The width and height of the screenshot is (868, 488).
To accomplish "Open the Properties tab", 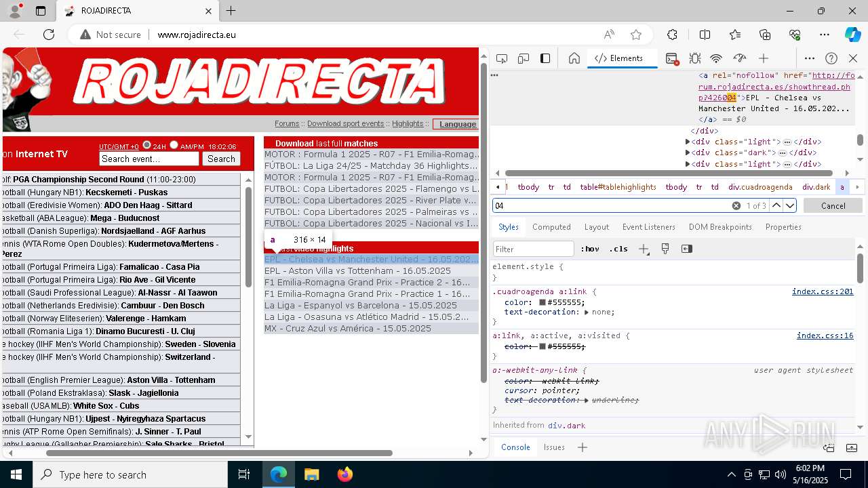I will tap(783, 227).
